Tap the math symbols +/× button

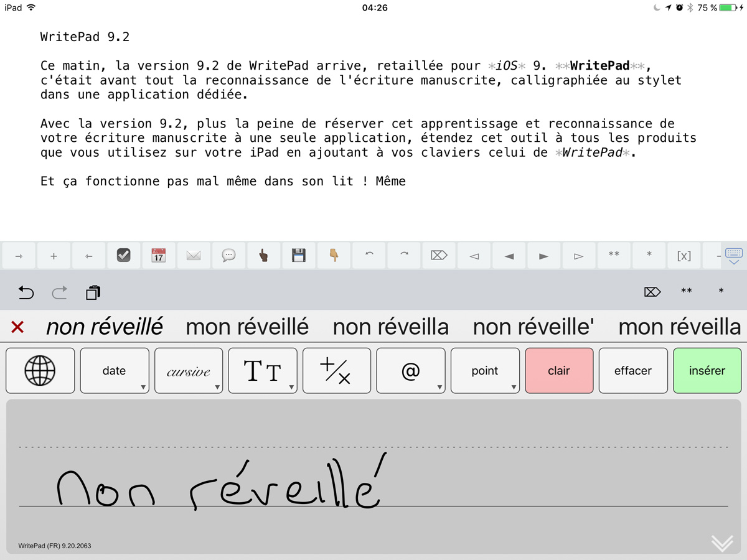pos(337,371)
